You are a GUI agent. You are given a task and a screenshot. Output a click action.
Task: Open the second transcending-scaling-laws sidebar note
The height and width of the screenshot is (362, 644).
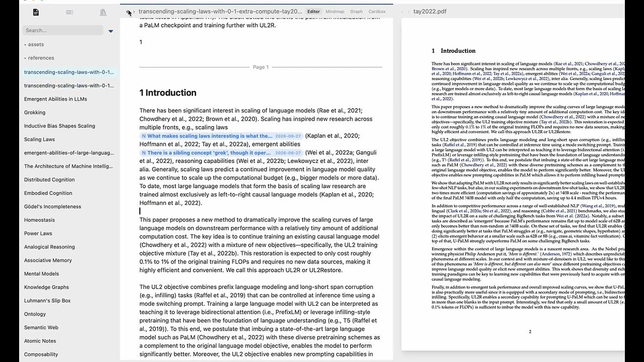tap(69, 85)
